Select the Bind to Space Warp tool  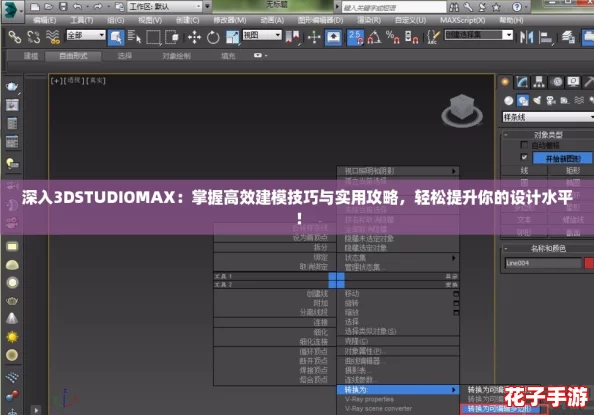(x=53, y=37)
